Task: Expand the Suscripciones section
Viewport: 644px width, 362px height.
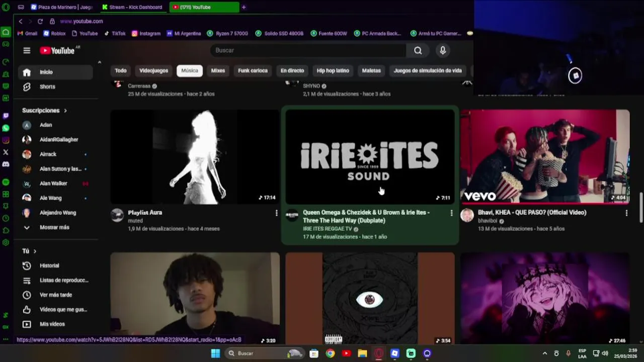Action: tap(44, 111)
